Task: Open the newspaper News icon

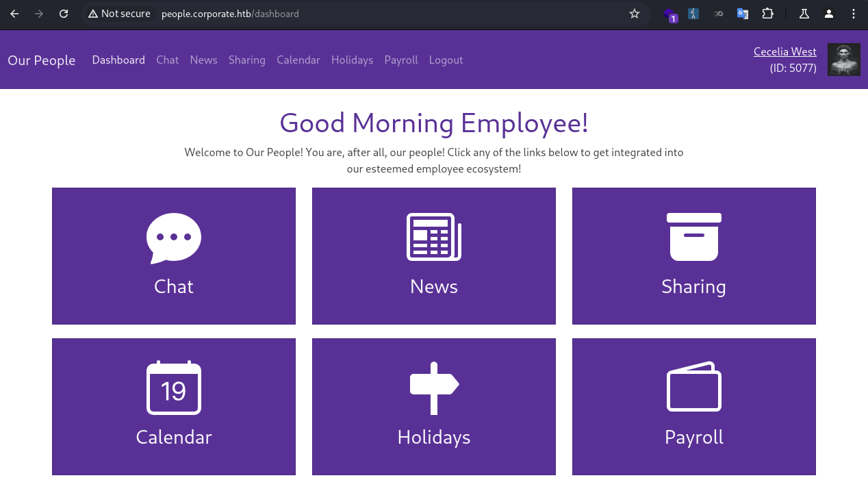Action: tap(434, 237)
